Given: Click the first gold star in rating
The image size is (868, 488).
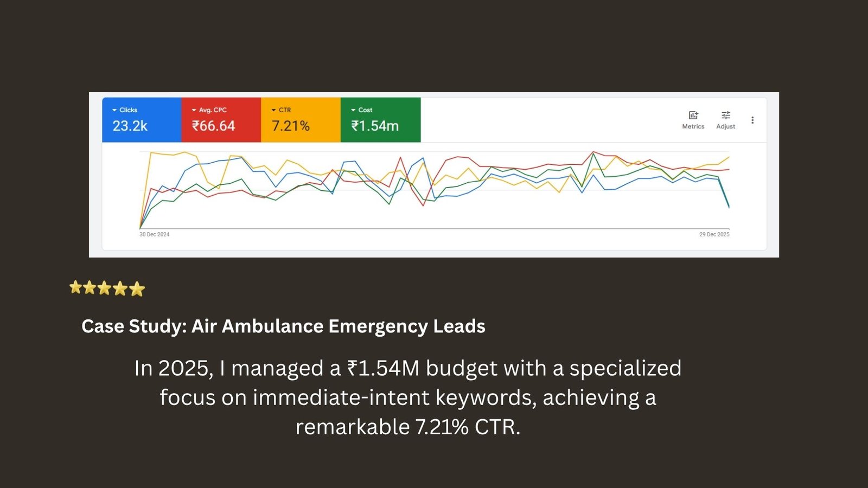Looking at the screenshot, I should (75, 287).
